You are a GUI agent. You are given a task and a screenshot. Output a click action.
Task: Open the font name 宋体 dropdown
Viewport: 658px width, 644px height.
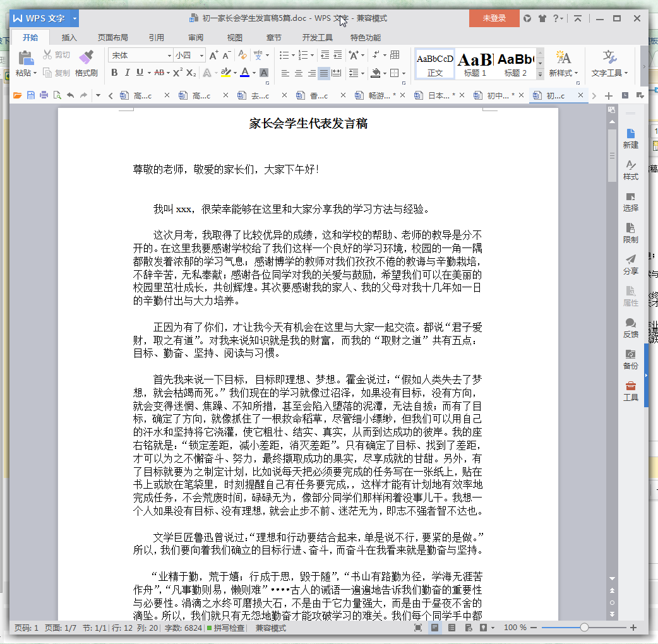click(169, 56)
